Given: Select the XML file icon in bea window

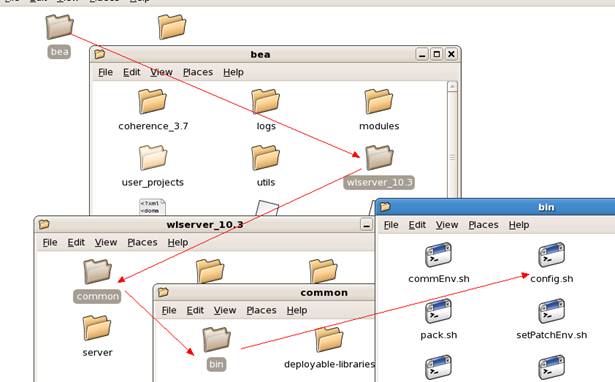Looking at the screenshot, I should (x=152, y=207).
